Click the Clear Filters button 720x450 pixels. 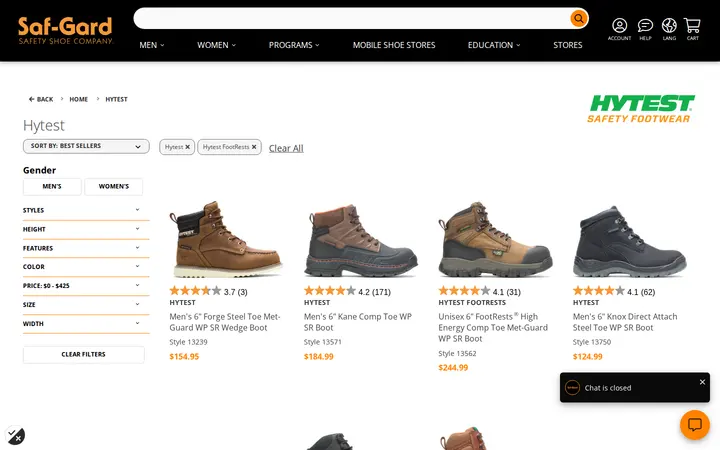coord(84,354)
